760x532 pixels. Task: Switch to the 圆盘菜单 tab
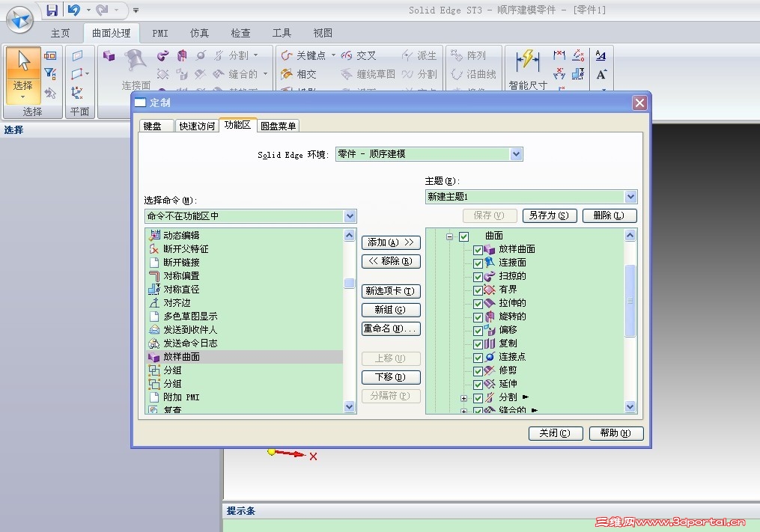pyautogui.click(x=279, y=126)
